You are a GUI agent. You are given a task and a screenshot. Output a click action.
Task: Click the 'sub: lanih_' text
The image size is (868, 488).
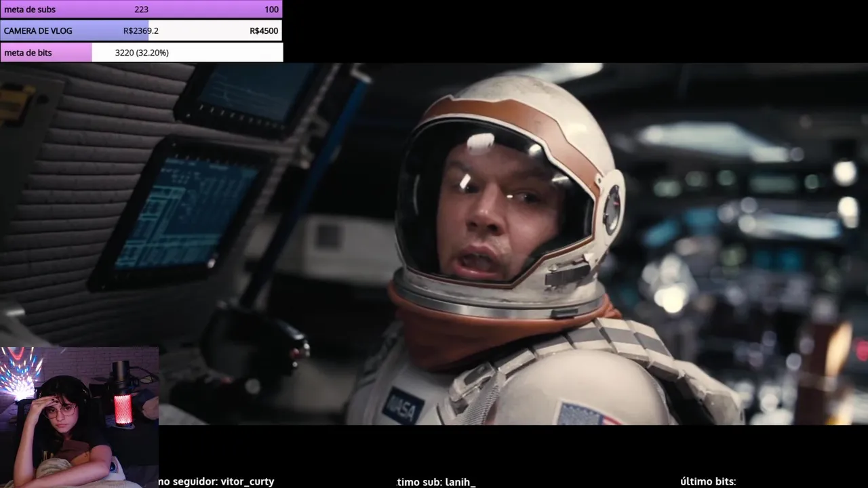click(450, 482)
